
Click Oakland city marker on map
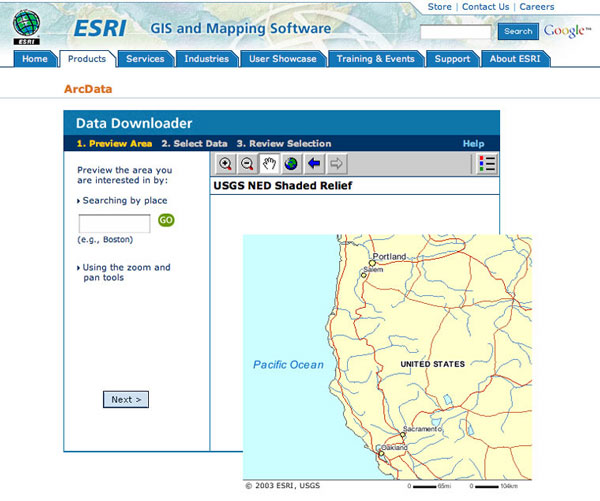(x=381, y=454)
